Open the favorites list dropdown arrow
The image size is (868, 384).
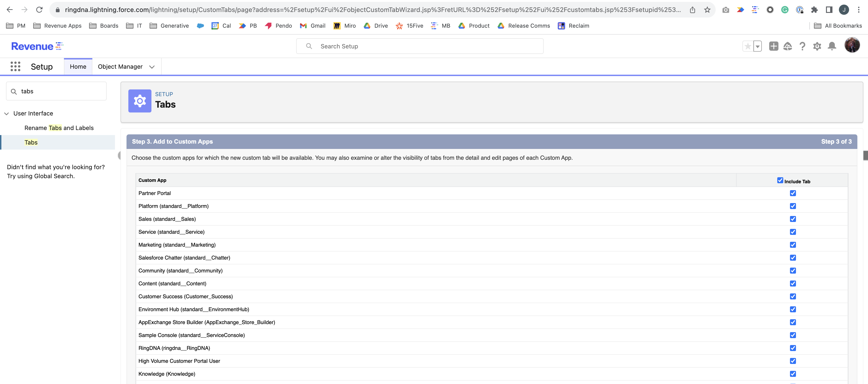(x=757, y=46)
